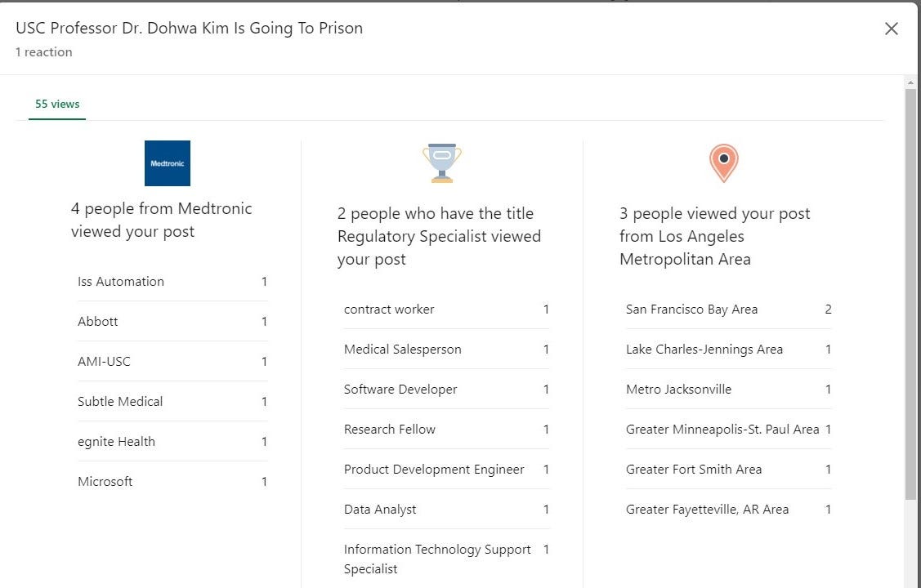Click the Regulatory Specialist title heading

[x=440, y=237]
